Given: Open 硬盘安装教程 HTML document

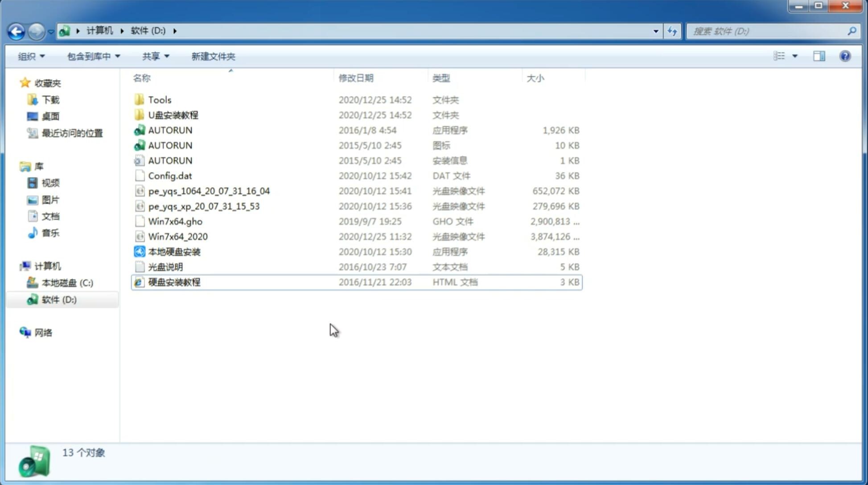Looking at the screenshot, I should click(x=173, y=282).
